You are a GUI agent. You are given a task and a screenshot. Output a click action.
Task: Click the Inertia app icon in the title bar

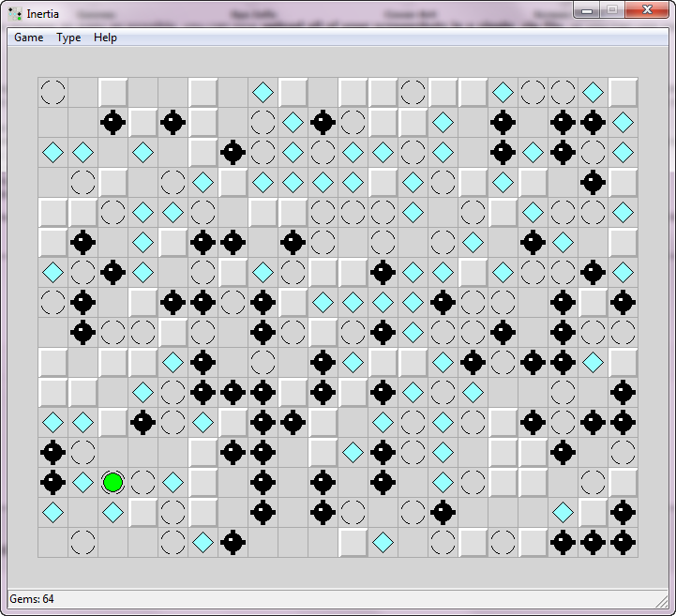coord(16,13)
